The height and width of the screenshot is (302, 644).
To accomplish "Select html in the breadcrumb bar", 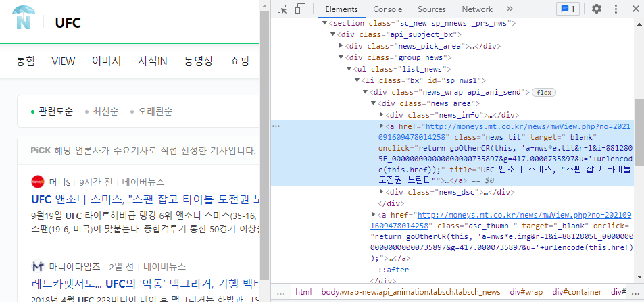I will pyautogui.click(x=303, y=292).
